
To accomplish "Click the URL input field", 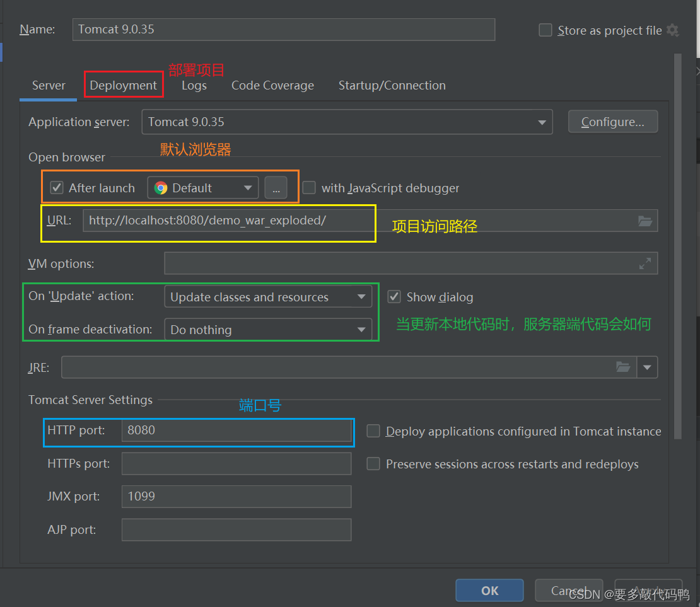I will (370, 221).
